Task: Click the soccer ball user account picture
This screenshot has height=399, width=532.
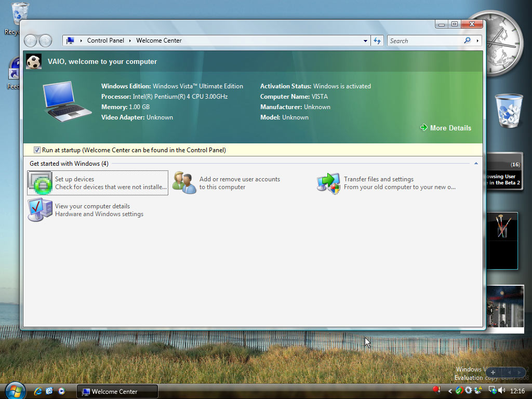Action: (34, 62)
